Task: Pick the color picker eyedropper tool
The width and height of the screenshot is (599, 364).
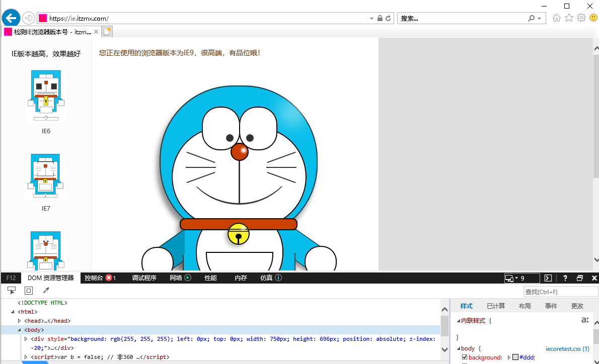Action: pos(46,291)
